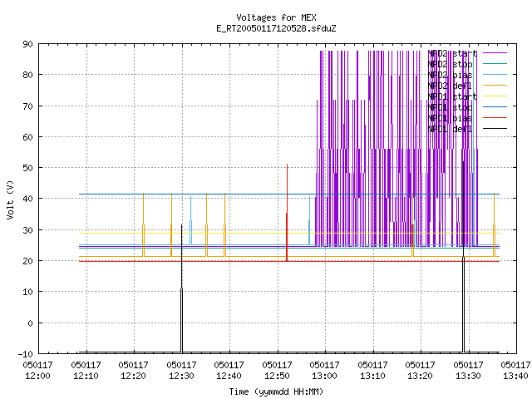Click the red NPD1 bias spike near 12:52

287,213
